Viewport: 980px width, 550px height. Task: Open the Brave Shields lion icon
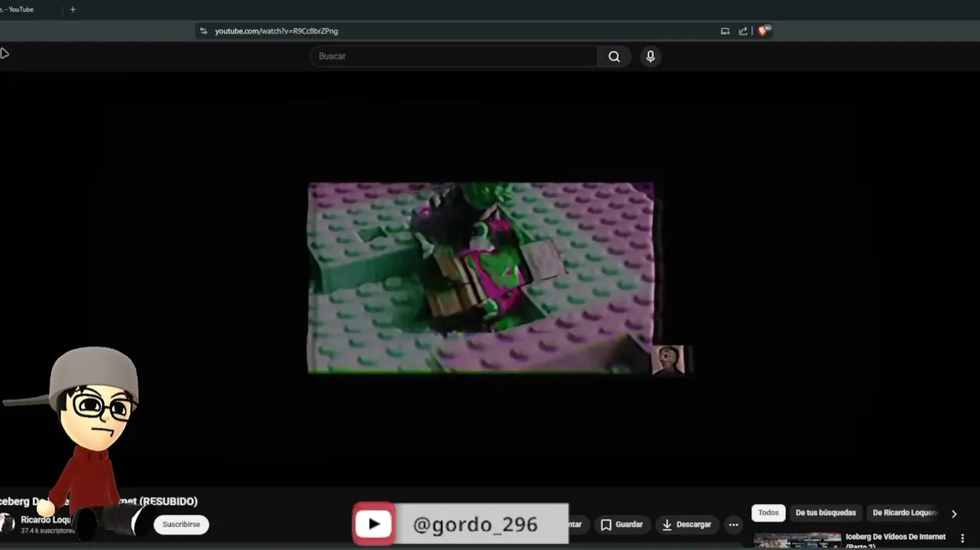[x=763, y=31]
